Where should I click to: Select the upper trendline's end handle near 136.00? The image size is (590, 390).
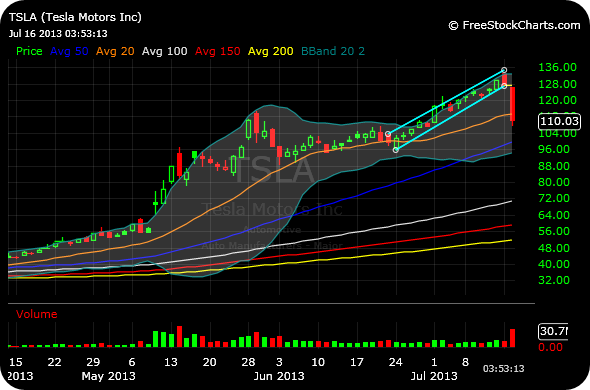click(x=504, y=70)
